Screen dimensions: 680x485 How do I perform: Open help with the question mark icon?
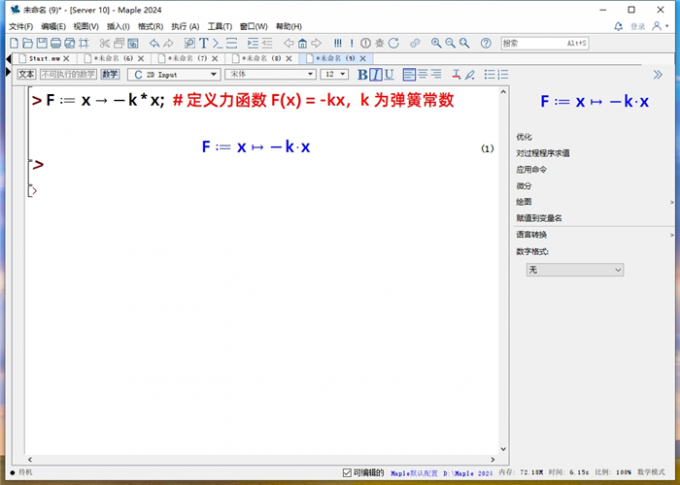[x=486, y=43]
